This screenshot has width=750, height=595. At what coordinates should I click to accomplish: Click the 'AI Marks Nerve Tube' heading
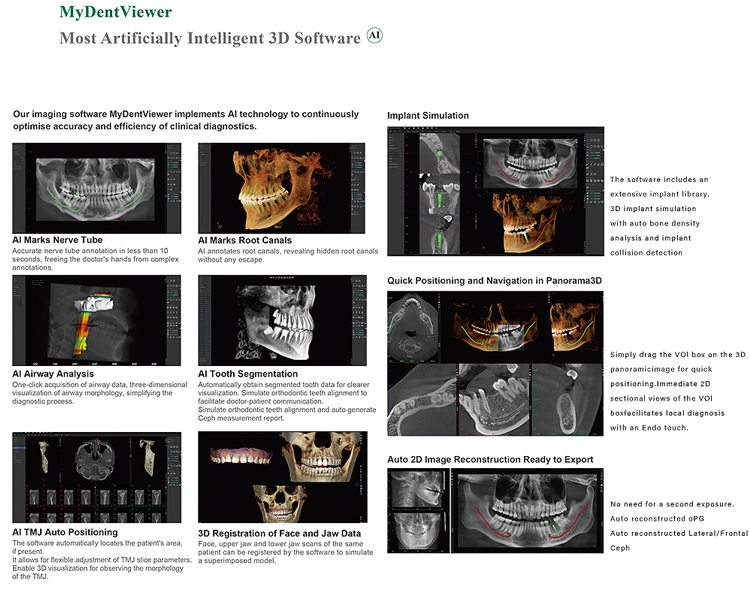[x=57, y=240]
